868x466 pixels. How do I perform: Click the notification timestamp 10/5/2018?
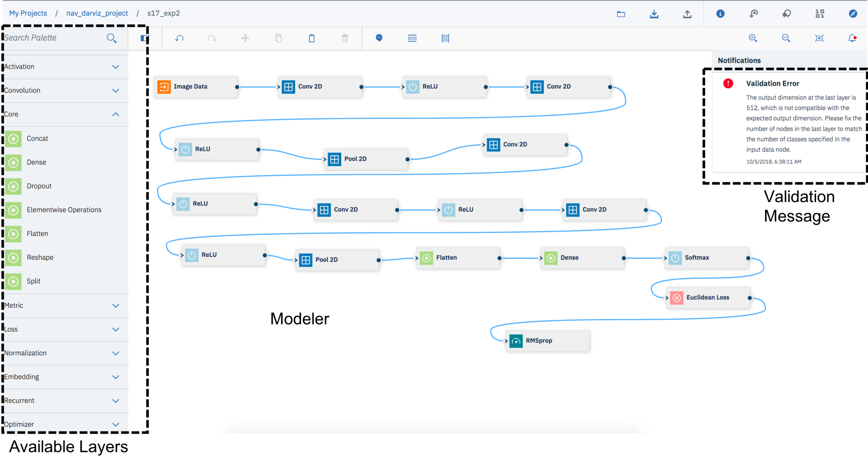pyautogui.click(x=774, y=162)
